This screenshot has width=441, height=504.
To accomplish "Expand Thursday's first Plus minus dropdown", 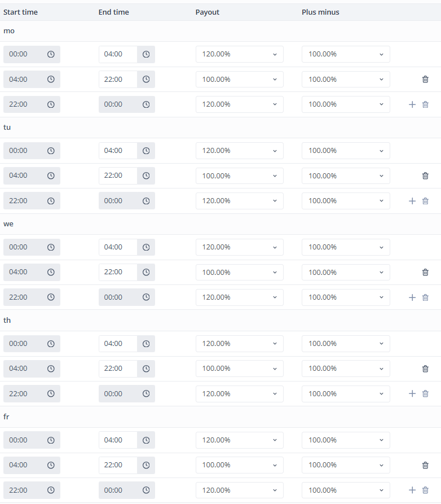I will point(346,344).
